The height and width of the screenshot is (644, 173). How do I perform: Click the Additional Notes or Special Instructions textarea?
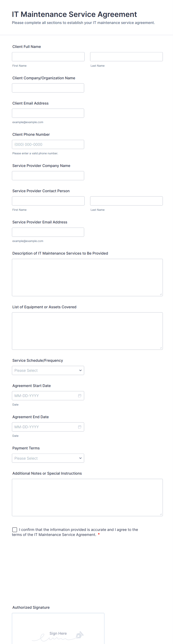point(87,497)
